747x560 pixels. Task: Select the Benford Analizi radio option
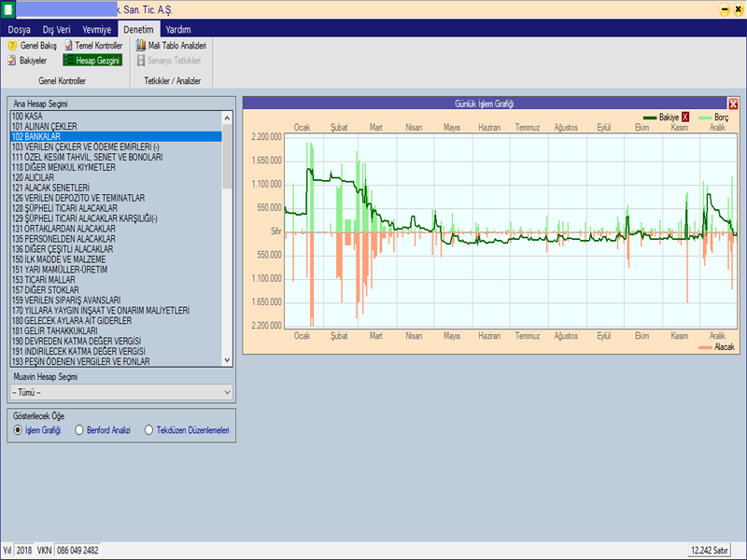pyautogui.click(x=79, y=430)
